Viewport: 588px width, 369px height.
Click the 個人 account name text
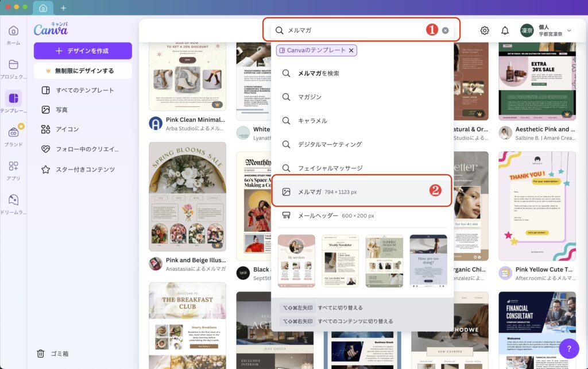coord(544,27)
